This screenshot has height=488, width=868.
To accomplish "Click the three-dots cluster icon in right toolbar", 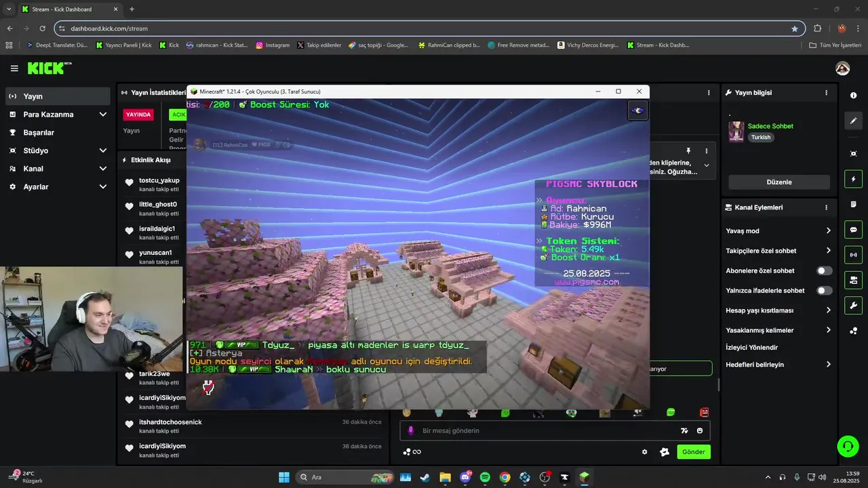I will tap(853, 331).
